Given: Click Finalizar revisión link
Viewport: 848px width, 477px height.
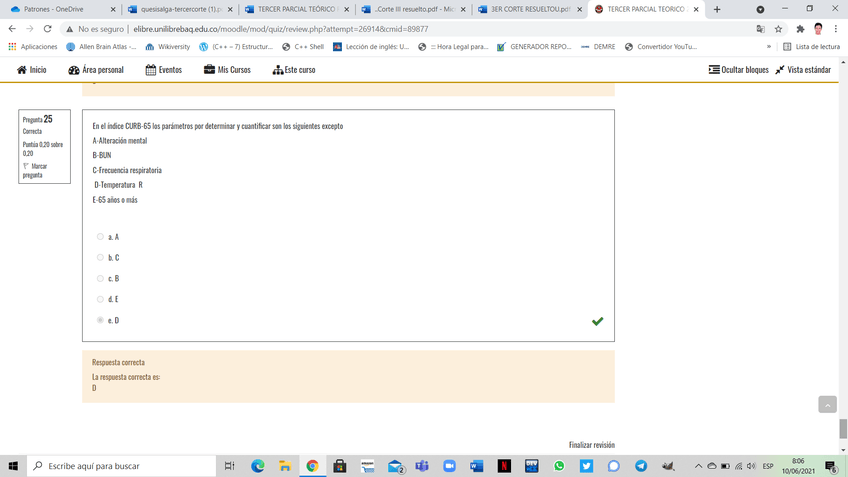Looking at the screenshot, I should coord(592,445).
